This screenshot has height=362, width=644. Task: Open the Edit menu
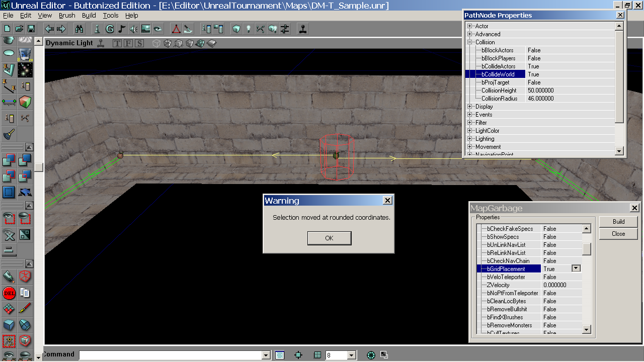click(x=26, y=16)
